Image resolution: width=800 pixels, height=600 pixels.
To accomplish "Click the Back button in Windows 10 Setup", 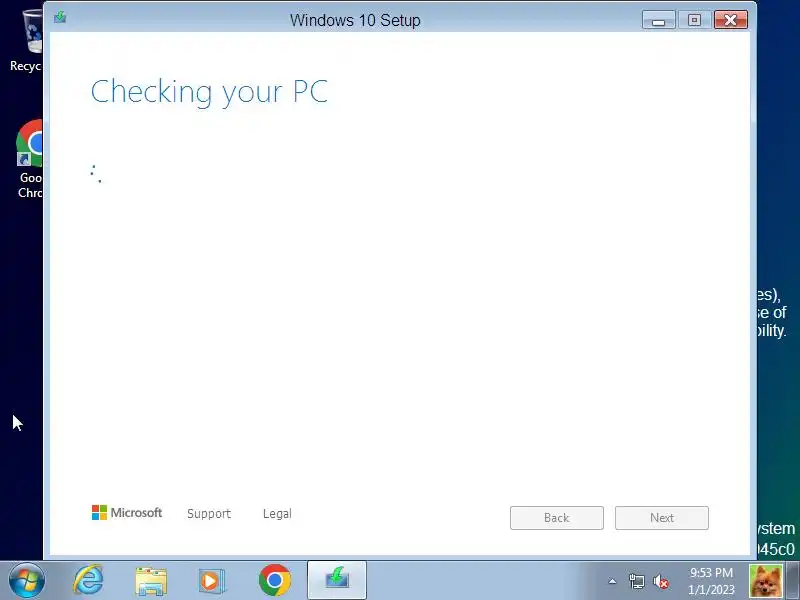I will 557,518.
